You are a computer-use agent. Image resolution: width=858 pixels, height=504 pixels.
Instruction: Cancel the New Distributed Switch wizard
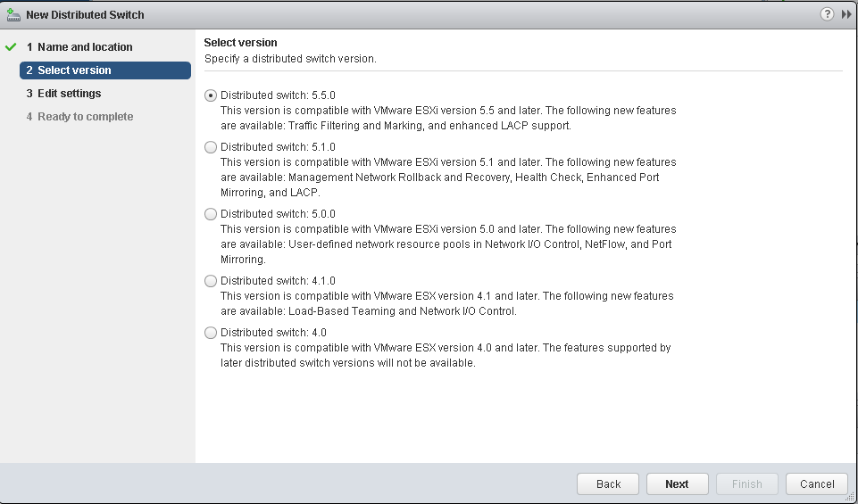coord(817,483)
